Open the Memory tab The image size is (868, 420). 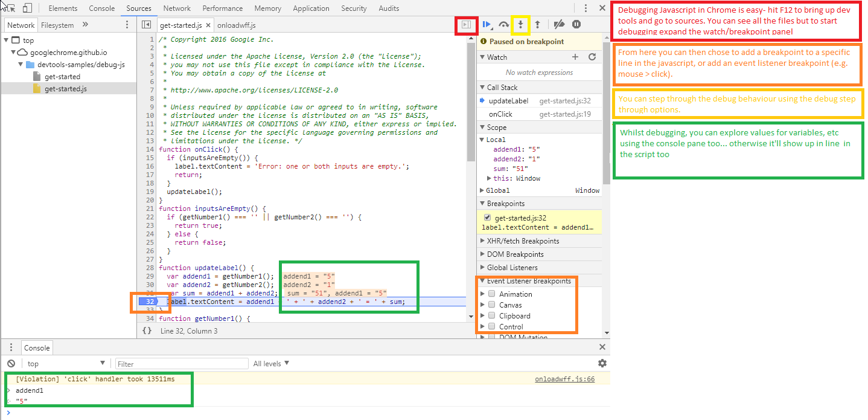pos(268,8)
